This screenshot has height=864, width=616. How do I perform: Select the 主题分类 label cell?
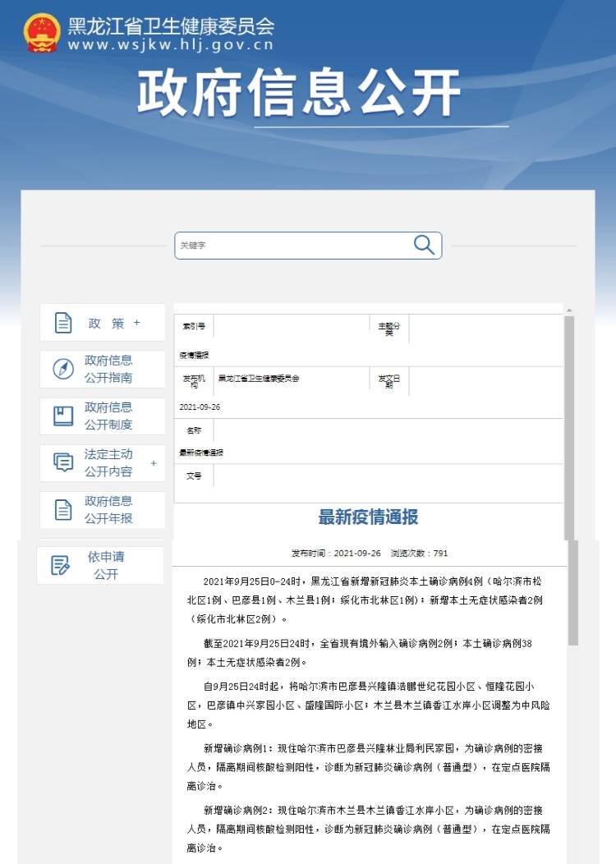pyautogui.click(x=389, y=329)
